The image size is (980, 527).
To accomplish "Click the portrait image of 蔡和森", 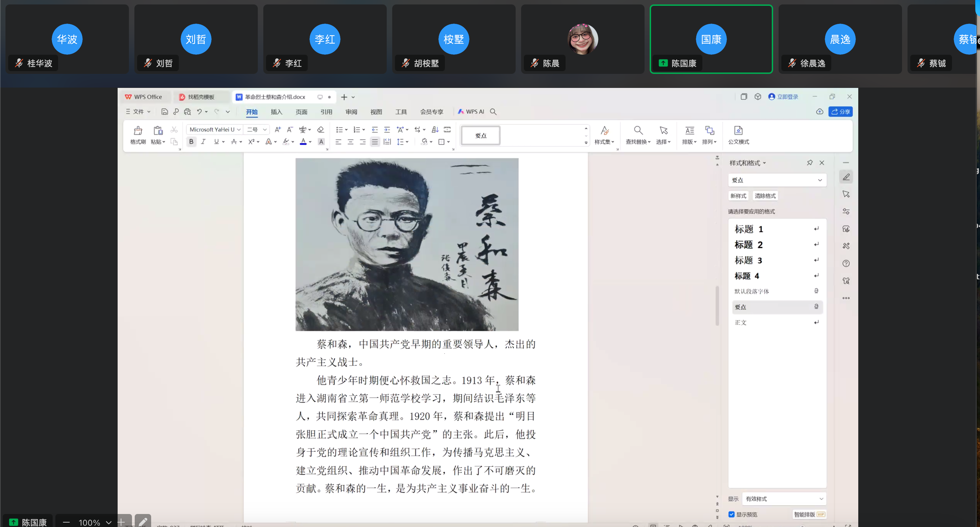I will point(407,244).
